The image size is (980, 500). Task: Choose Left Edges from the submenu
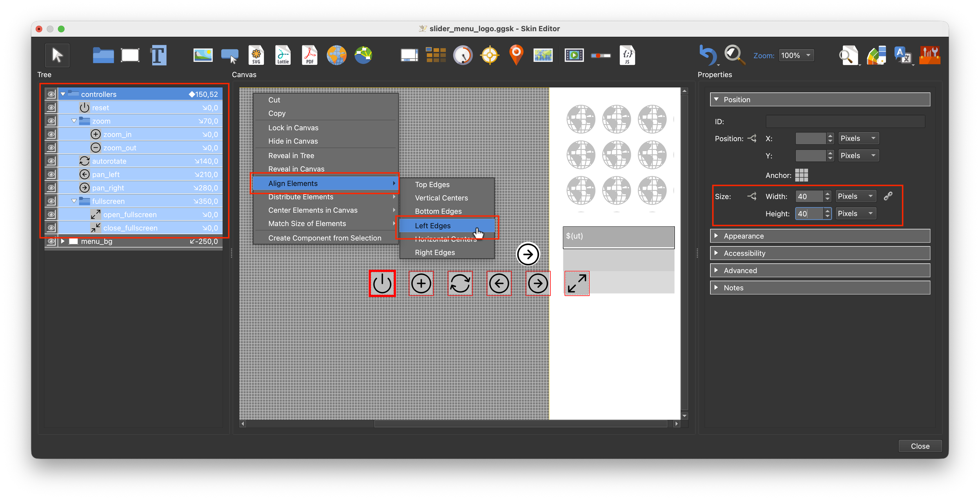pyautogui.click(x=433, y=226)
